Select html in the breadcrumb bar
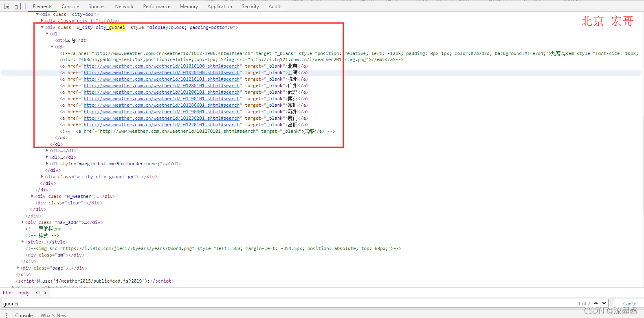This screenshot has width=644, height=318. 8,293
